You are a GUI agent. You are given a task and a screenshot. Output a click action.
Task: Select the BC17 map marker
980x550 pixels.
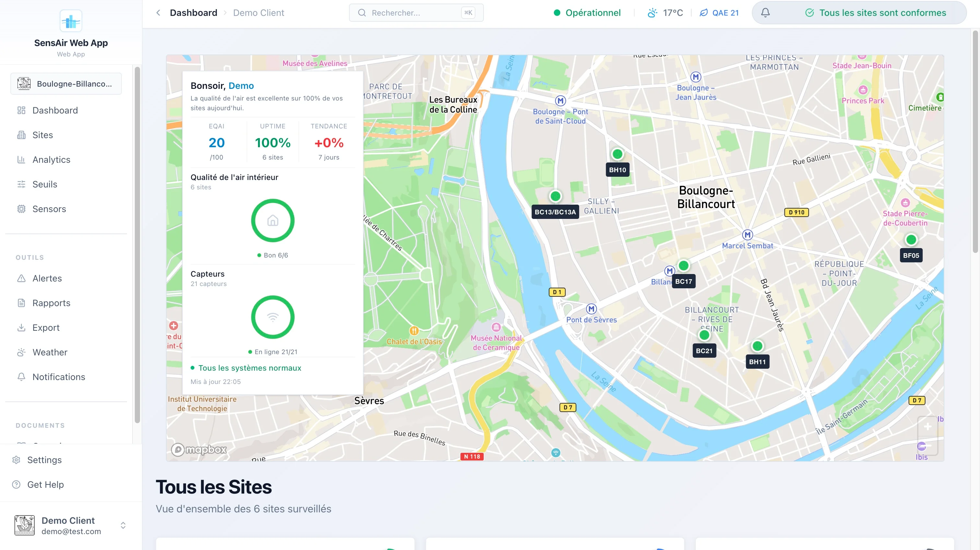(x=684, y=266)
